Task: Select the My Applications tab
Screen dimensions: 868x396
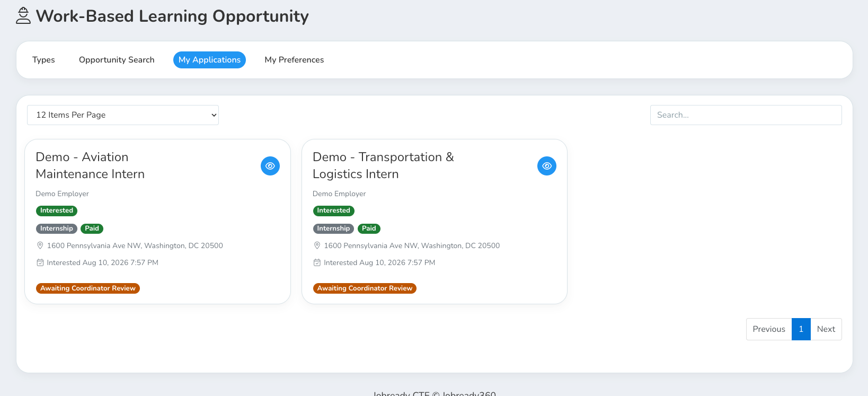Action: pyautogui.click(x=209, y=60)
